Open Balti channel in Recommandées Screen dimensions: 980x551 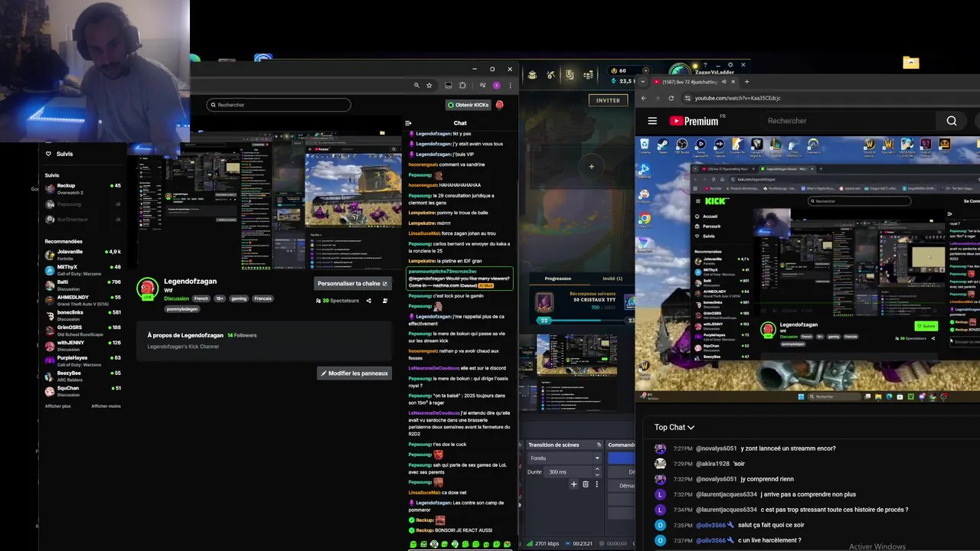pyautogui.click(x=83, y=285)
